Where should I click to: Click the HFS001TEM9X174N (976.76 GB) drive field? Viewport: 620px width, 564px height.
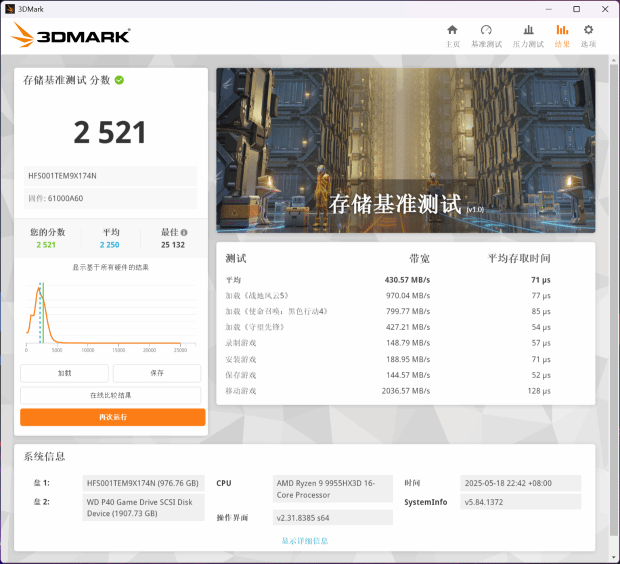point(144,483)
